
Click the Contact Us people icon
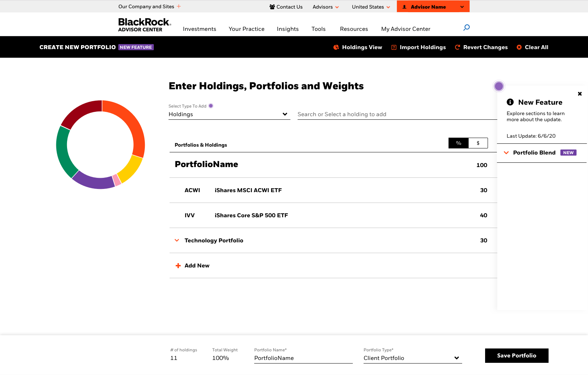[x=272, y=7]
